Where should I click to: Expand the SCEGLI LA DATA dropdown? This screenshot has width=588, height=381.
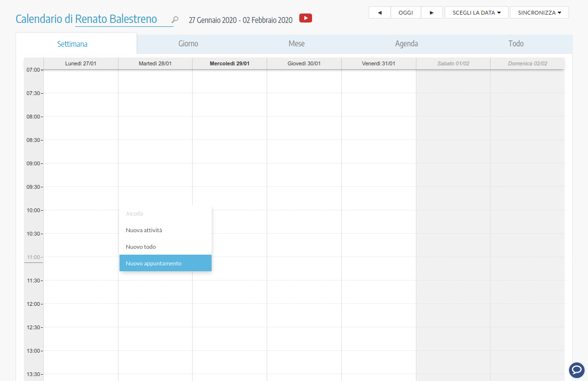pos(476,13)
